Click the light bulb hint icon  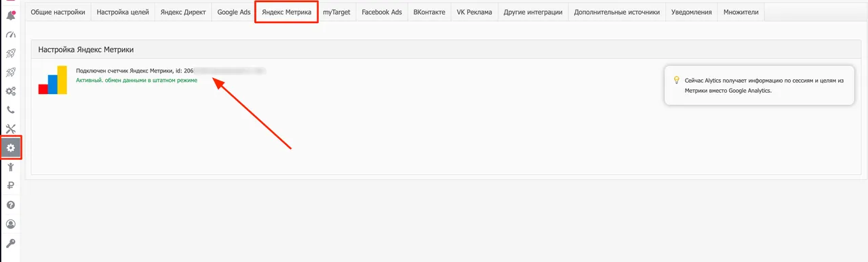(676, 80)
